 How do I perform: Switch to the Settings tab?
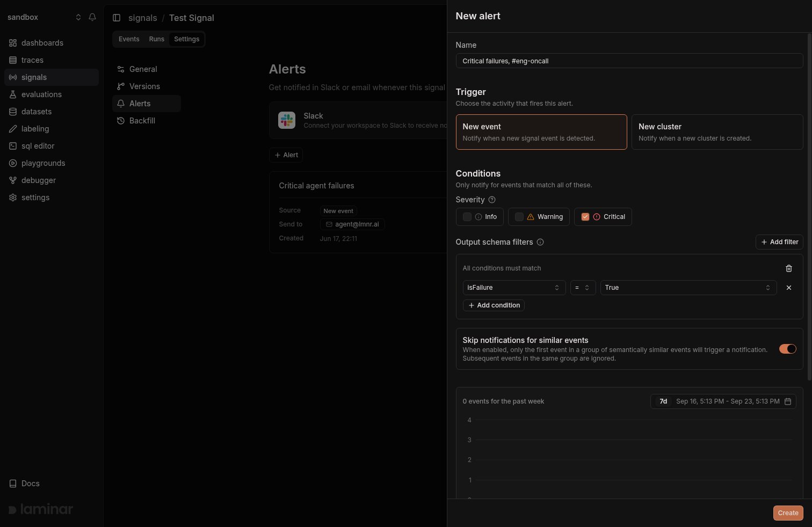tap(187, 39)
